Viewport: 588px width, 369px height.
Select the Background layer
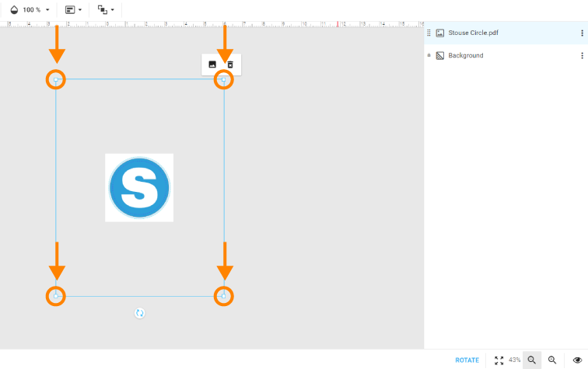click(x=465, y=56)
